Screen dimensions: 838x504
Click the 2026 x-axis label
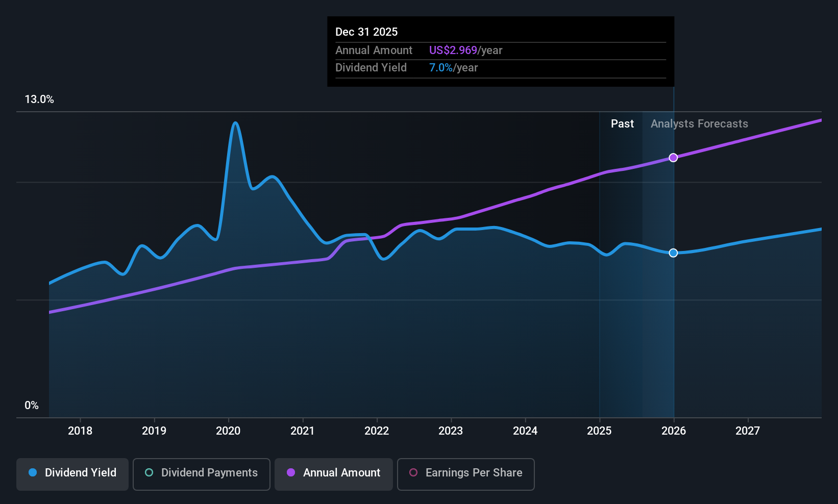coord(674,431)
